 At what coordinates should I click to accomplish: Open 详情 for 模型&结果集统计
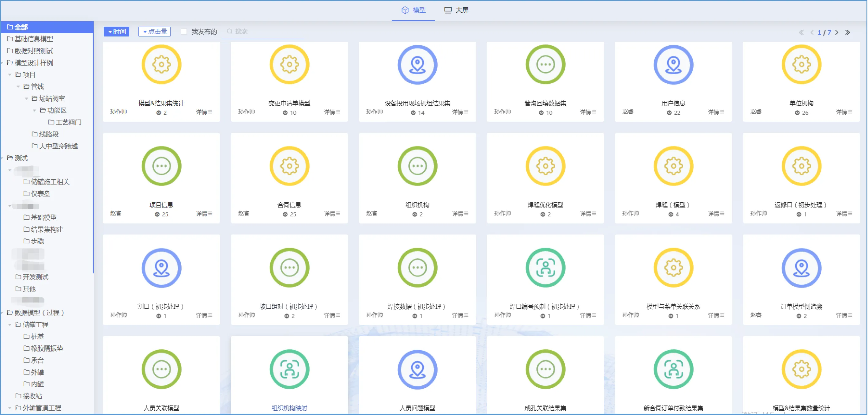tap(204, 112)
